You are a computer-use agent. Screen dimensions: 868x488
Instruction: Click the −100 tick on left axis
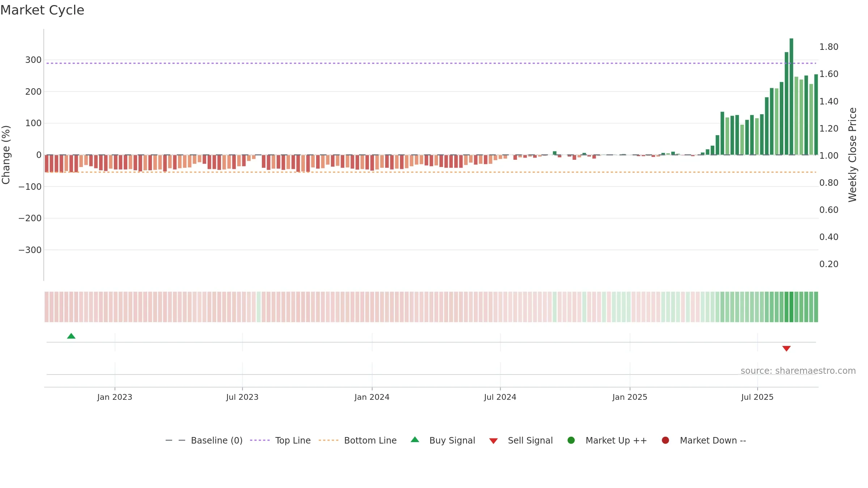click(30, 187)
